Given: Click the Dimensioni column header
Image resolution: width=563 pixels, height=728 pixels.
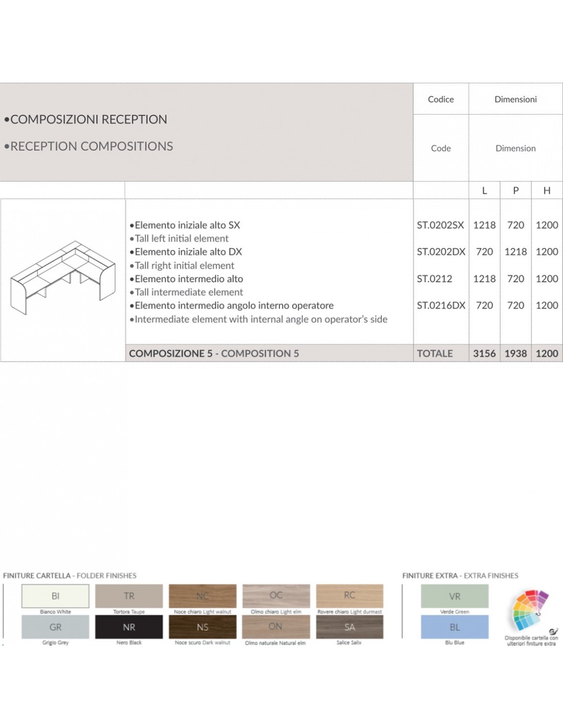Looking at the screenshot, I should click(x=515, y=99).
